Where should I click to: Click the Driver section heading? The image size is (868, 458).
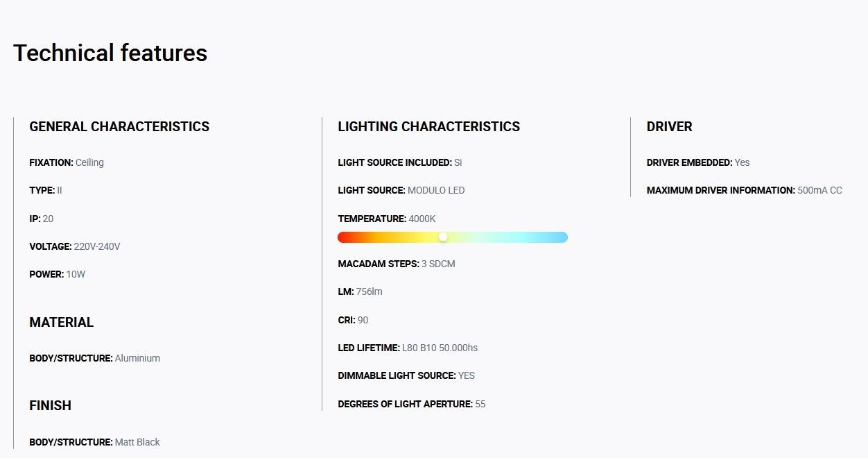[x=670, y=127]
